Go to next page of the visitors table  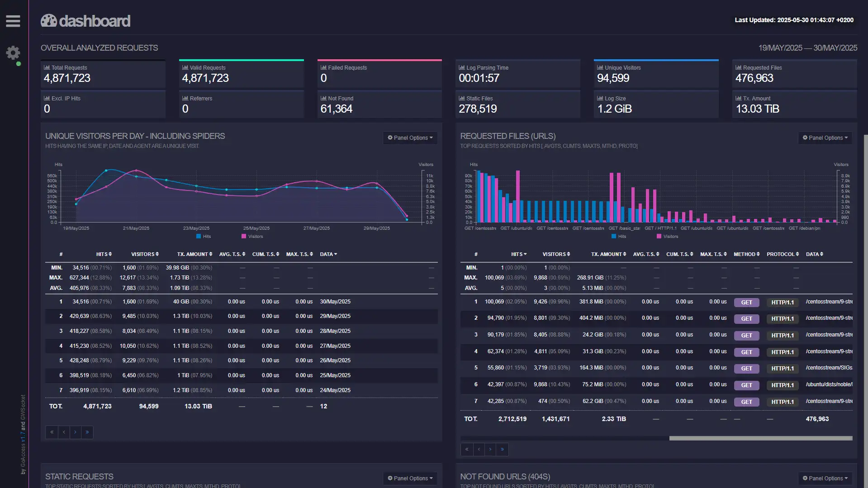pyautogui.click(x=75, y=432)
